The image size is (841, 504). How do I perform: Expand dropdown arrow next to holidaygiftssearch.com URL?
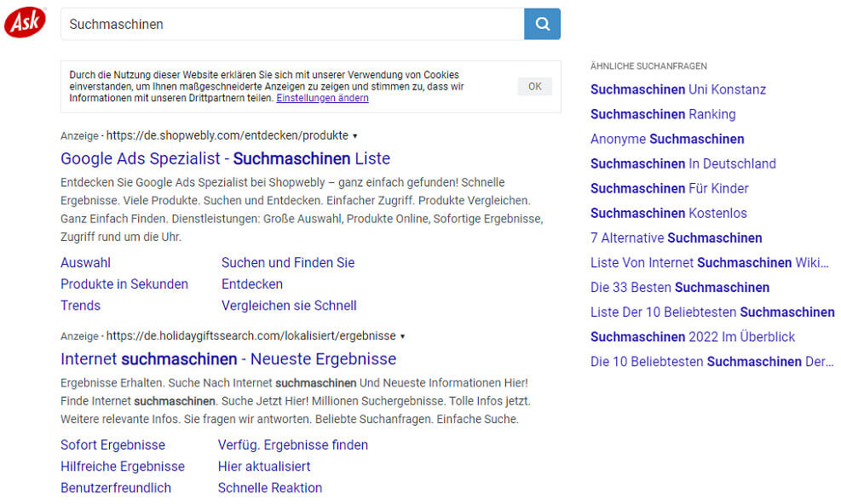tap(402, 336)
